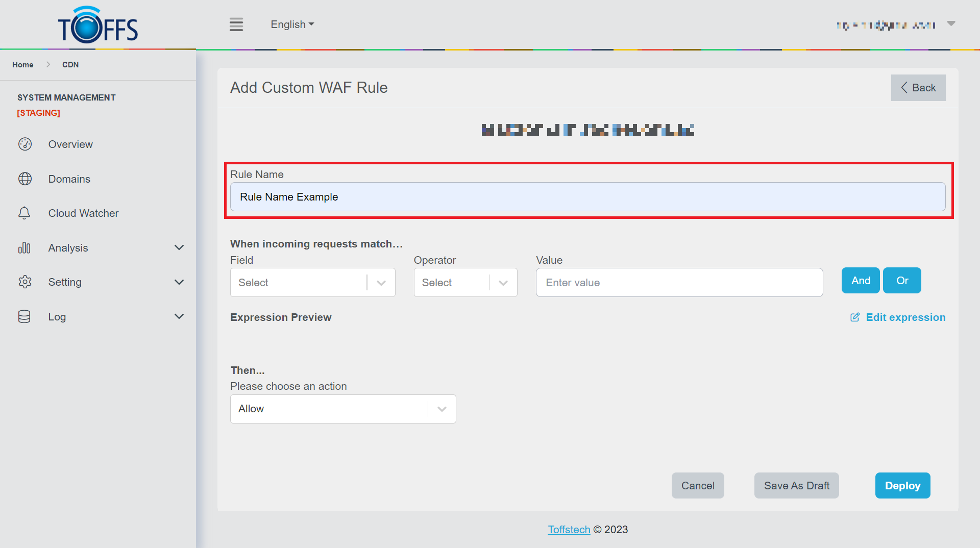This screenshot has width=980, height=548.
Task: Open the Allow action dropdown
Action: coord(342,409)
